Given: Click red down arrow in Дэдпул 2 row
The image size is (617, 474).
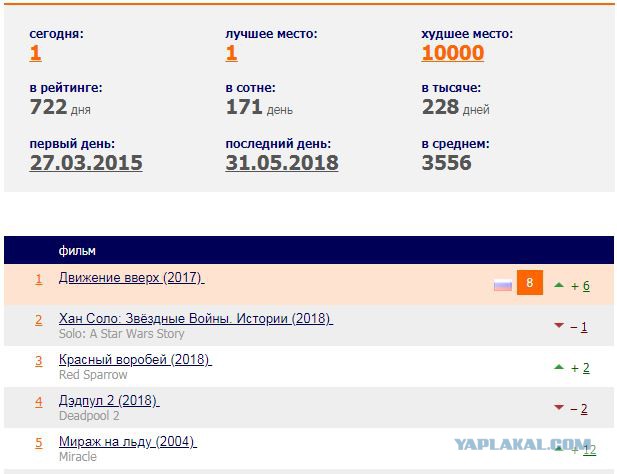Looking at the screenshot, I should pyautogui.click(x=559, y=407).
